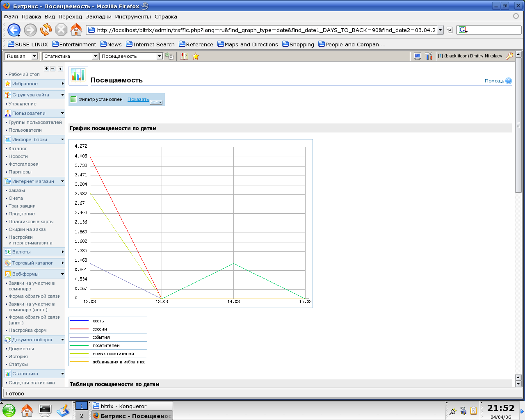This screenshot has width=525, height=420.
Task: Open Группы пользователей in the sidebar
Action: pyautogui.click(x=35, y=122)
